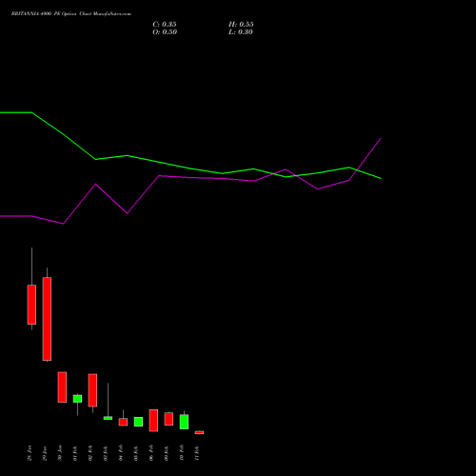Click the red candle above 04 Feb
Image resolution: width=476 pixels, height=476 pixels.
(123, 422)
